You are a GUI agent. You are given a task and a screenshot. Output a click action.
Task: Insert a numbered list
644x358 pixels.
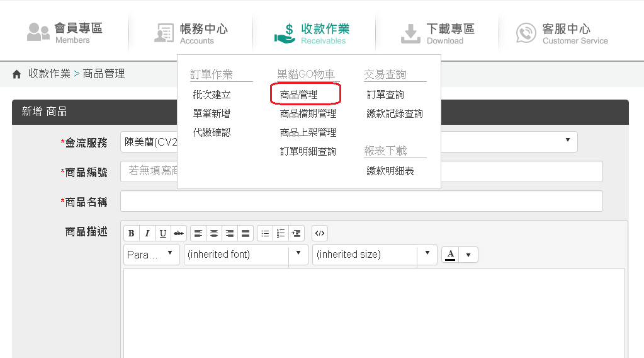pos(281,233)
